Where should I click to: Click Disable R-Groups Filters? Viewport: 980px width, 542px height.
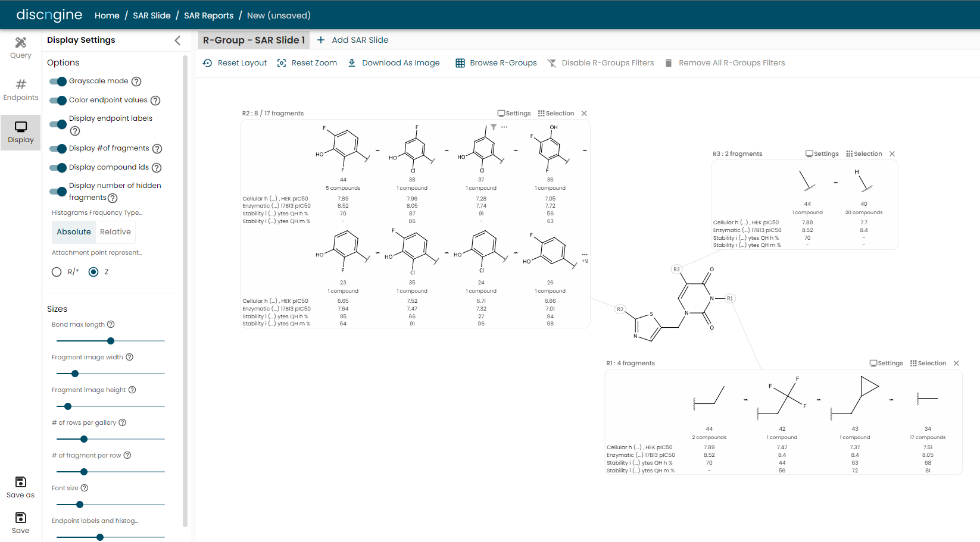(600, 63)
